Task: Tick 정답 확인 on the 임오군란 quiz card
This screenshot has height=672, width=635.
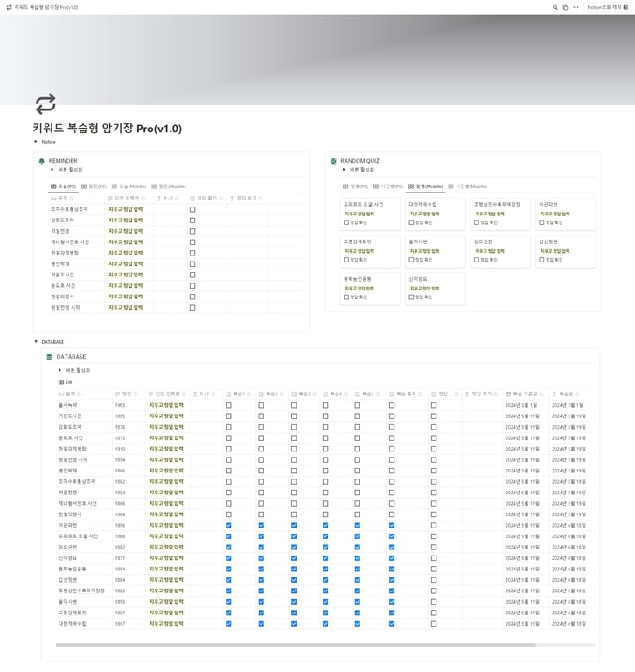Action: pyautogui.click(x=477, y=260)
